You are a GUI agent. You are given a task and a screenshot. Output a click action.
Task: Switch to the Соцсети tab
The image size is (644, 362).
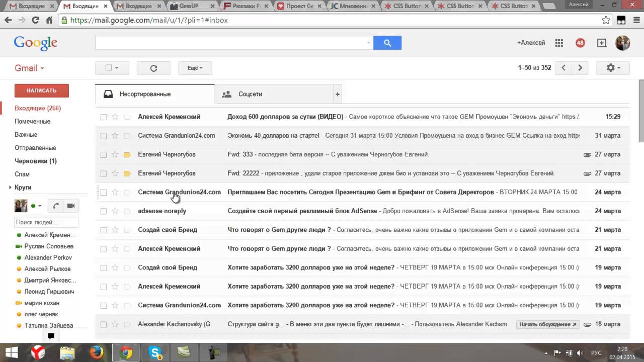274,94
